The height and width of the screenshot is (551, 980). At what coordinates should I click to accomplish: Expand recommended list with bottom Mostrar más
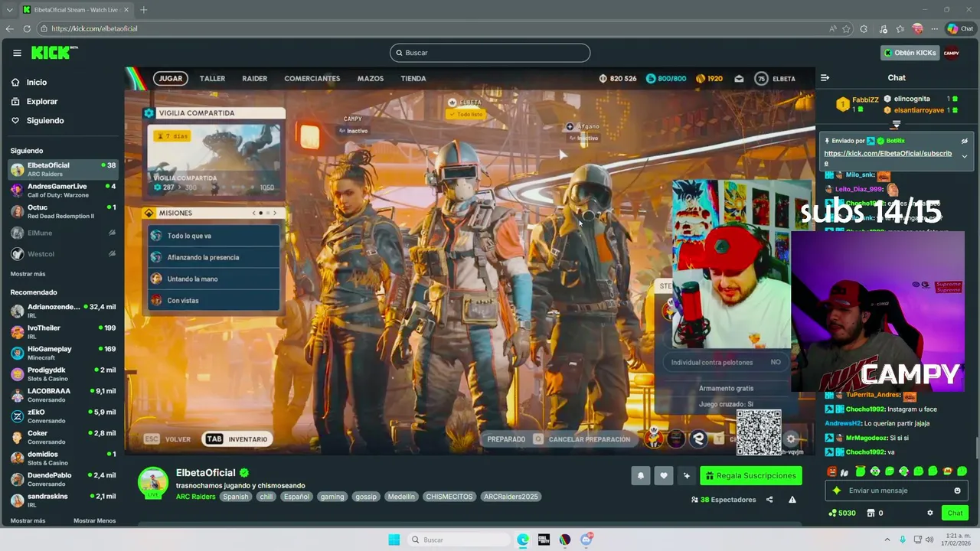[x=28, y=521]
